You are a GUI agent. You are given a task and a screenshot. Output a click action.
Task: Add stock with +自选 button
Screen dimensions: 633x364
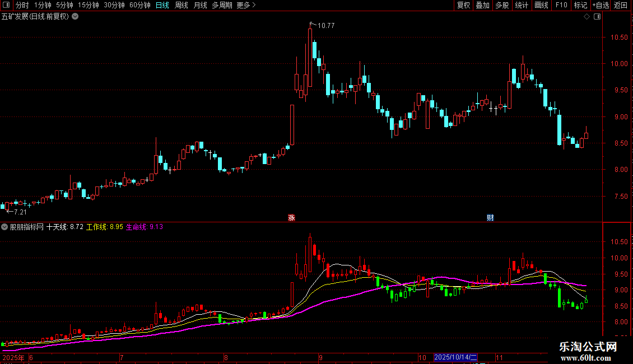click(601, 5)
